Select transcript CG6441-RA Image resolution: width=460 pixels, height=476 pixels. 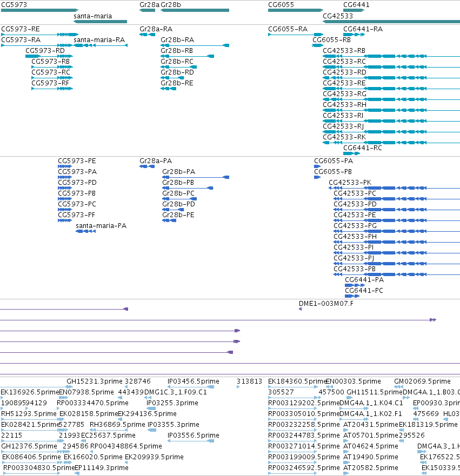(354, 35)
